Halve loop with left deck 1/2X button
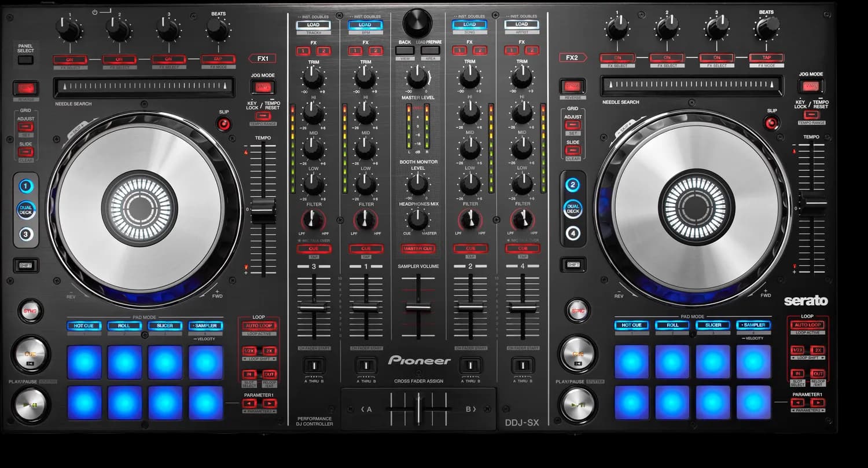 (249, 351)
